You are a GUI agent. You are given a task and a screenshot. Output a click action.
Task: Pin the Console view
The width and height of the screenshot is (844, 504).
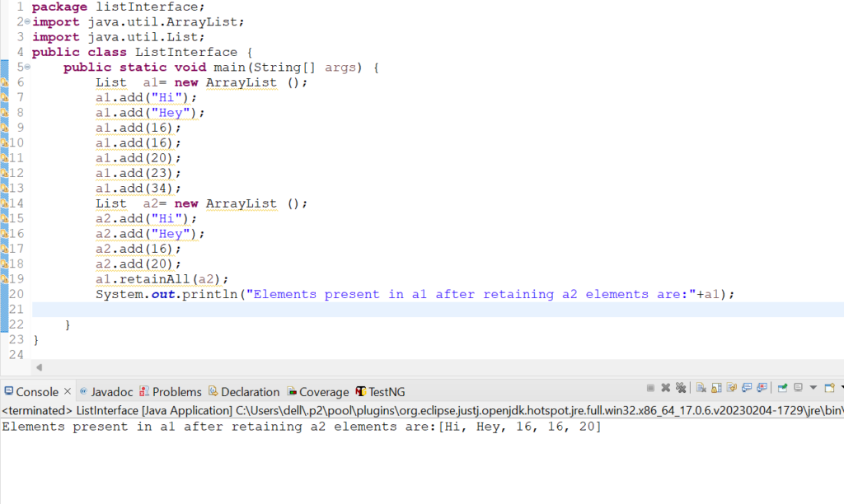783,388
